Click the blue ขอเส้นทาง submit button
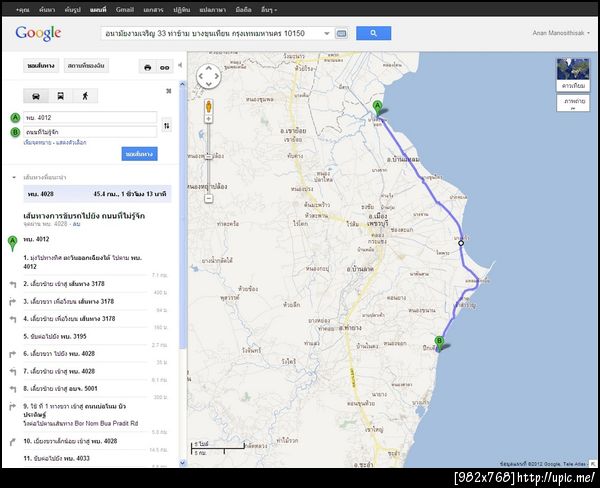The image size is (600, 488). click(139, 154)
